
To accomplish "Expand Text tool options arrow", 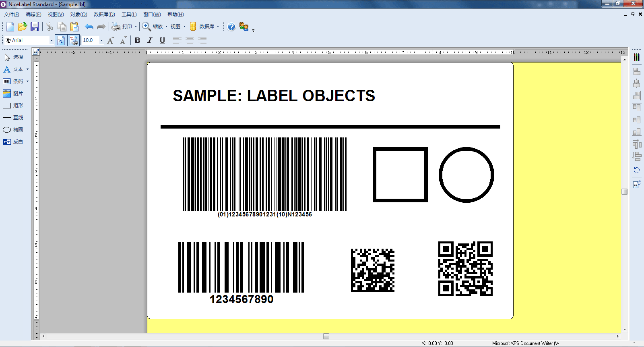I will click(x=27, y=69).
